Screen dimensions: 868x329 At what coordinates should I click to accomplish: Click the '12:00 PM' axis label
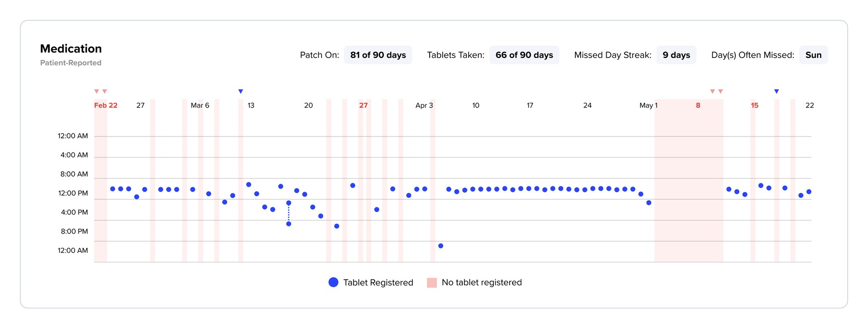coord(73,193)
